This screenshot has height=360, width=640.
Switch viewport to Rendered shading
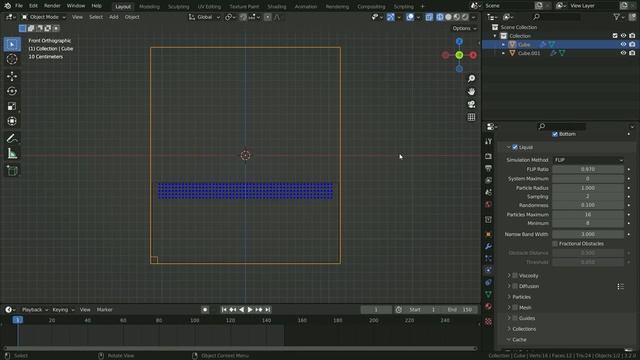tap(465, 17)
